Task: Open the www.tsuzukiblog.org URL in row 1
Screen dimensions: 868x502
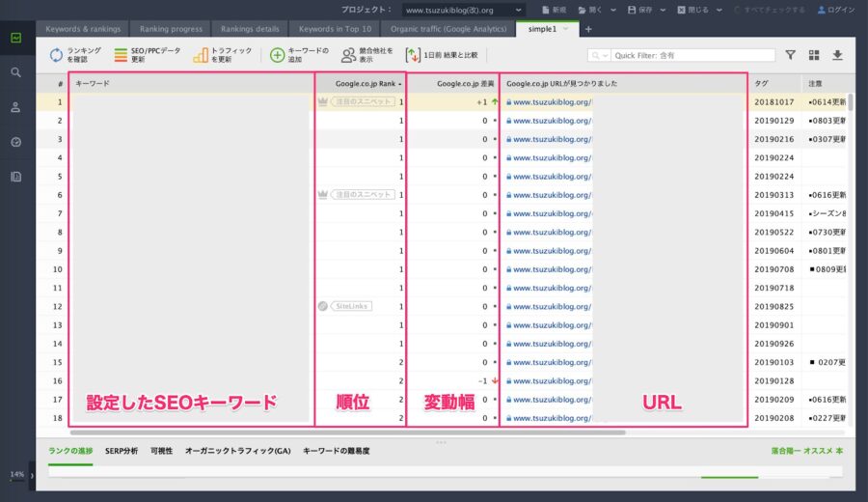Action: 552,102
